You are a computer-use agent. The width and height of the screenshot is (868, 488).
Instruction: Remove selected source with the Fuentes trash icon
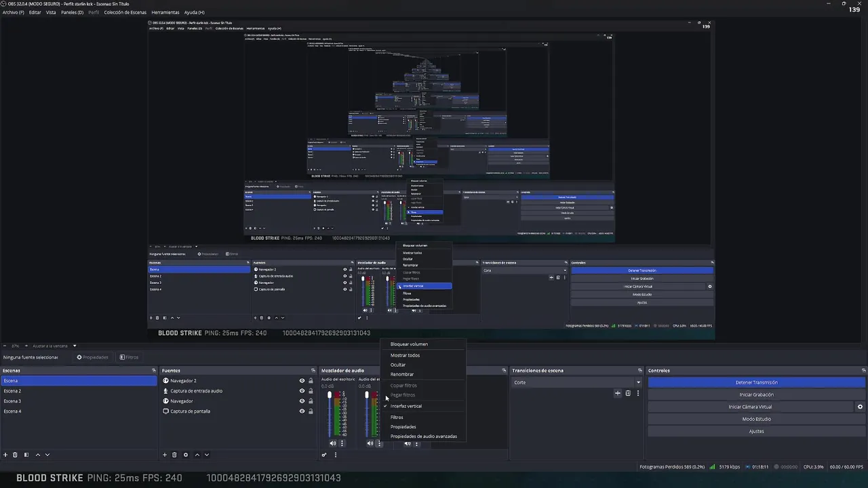pos(174,455)
